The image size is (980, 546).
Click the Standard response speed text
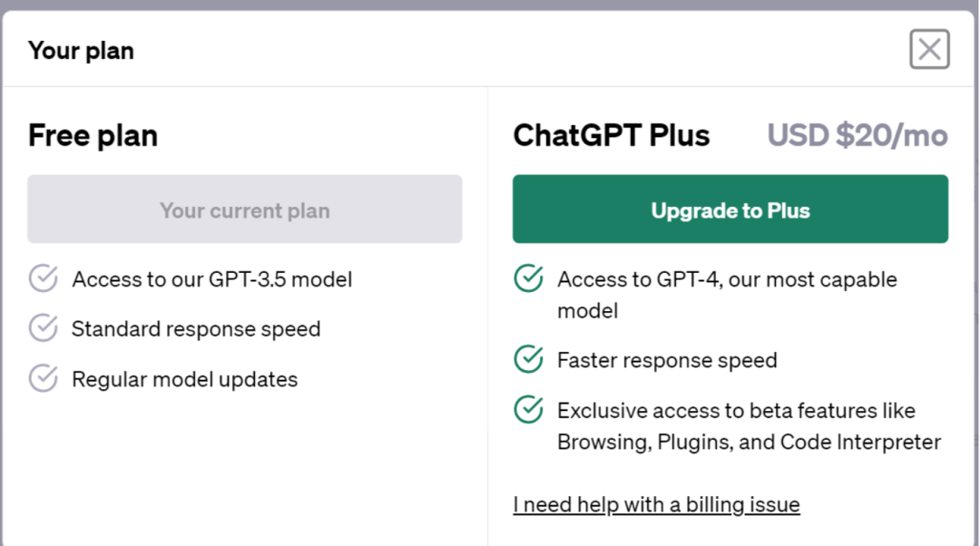tap(196, 328)
